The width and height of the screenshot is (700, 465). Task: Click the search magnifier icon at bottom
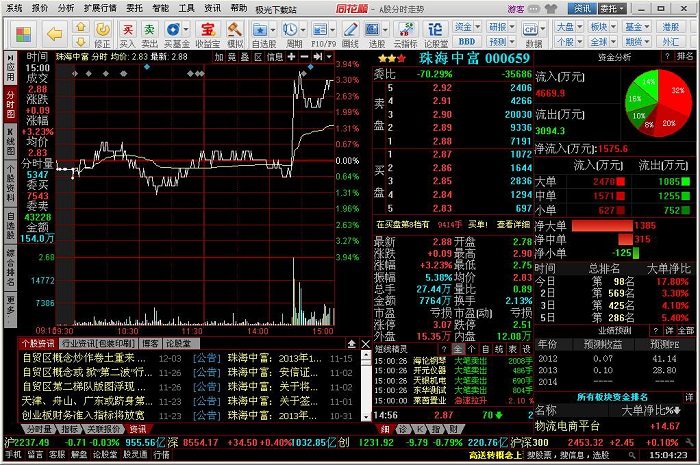coord(632,455)
